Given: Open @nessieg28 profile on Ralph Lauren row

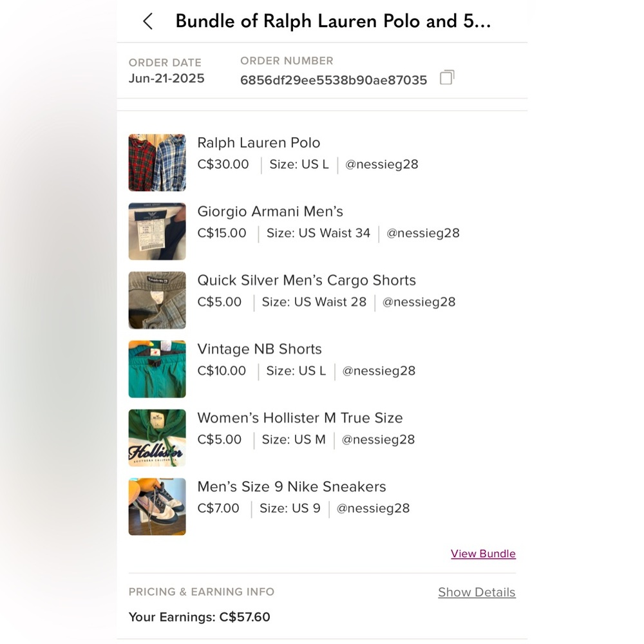Looking at the screenshot, I should 381,164.
